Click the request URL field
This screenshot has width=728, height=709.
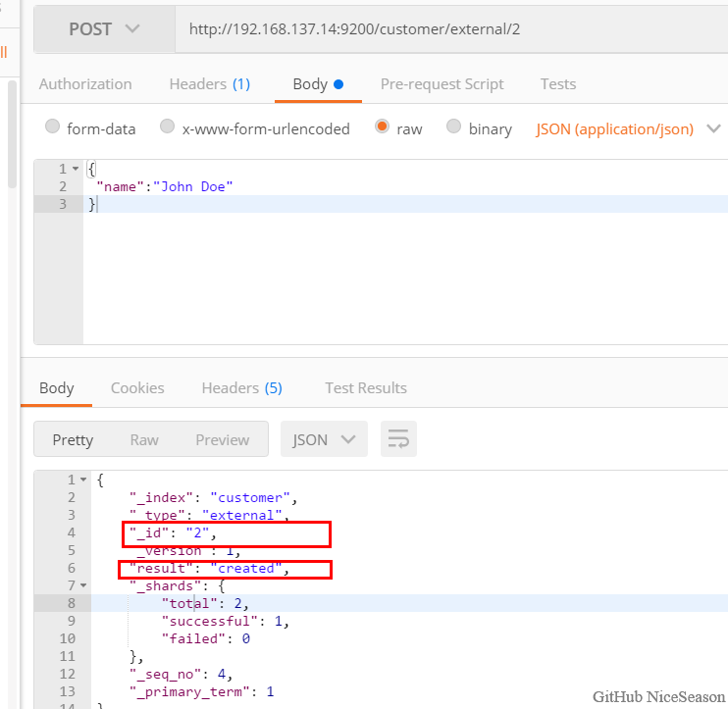point(451,29)
